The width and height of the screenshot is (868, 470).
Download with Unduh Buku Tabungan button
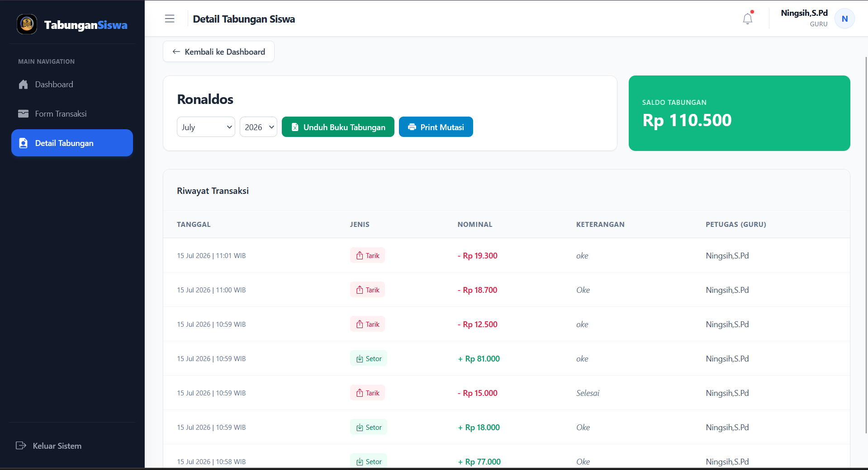pyautogui.click(x=338, y=127)
